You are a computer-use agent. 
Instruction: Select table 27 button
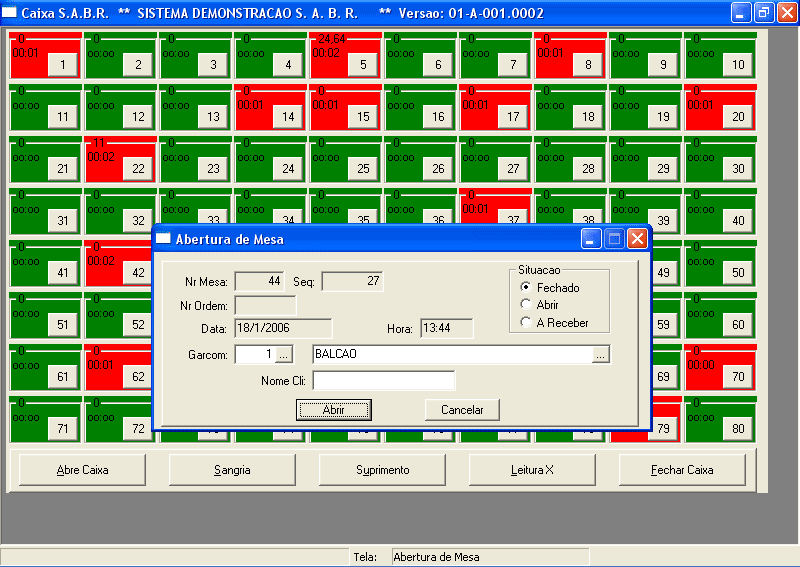(x=513, y=169)
